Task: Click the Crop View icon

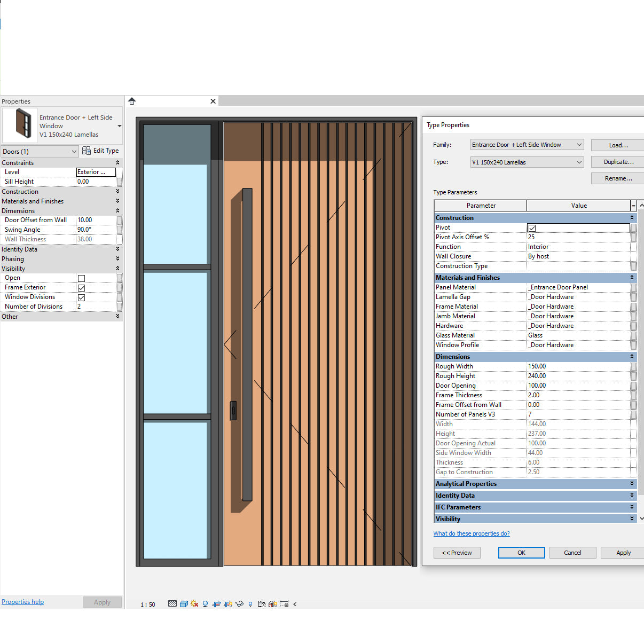Action: [217, 603]
